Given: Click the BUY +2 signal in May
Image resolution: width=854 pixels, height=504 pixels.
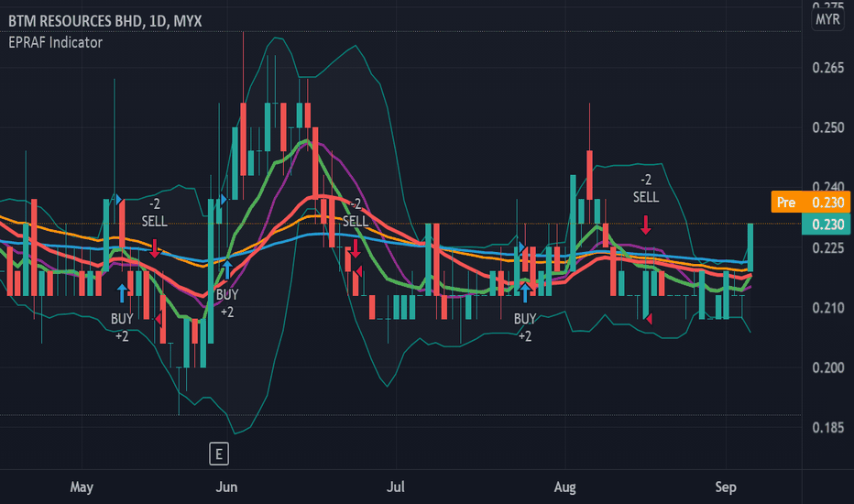Looking at the screenshot, I should click(x=122, y=327).
